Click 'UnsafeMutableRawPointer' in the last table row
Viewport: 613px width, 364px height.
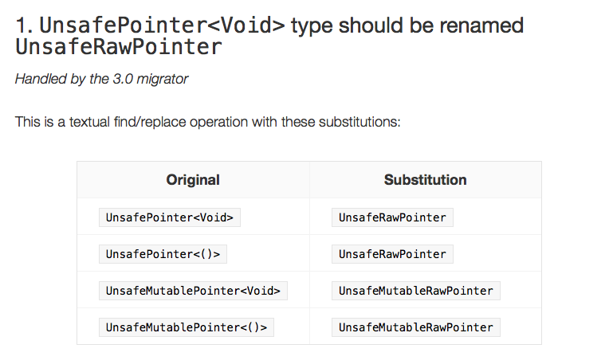coord(415,327)
